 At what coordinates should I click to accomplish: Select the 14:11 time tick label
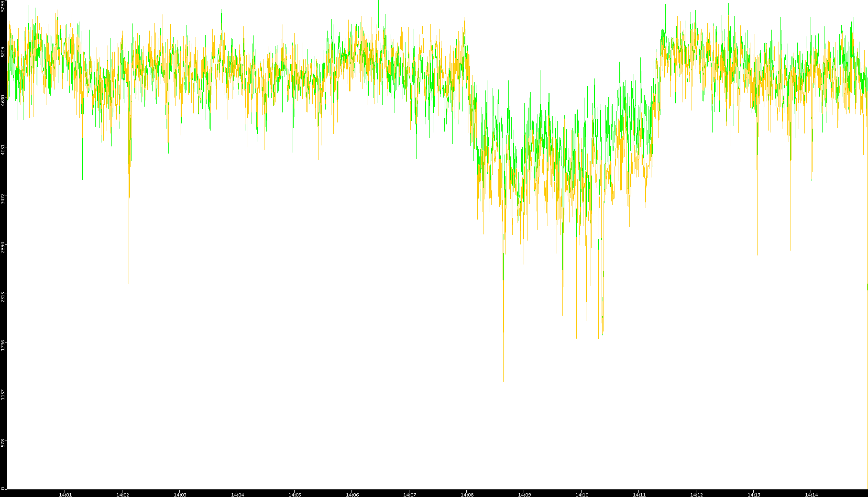(639, 495)
